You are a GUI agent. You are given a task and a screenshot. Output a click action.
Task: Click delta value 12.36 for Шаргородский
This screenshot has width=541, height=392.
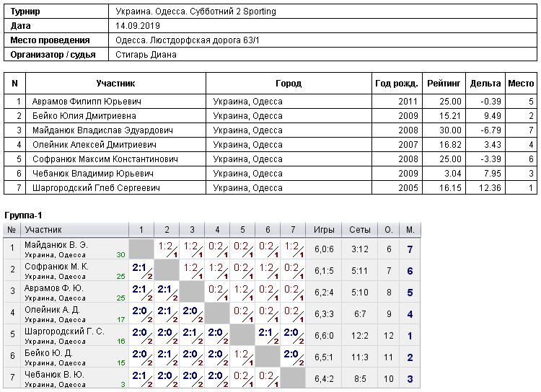[x=490, y=188]
